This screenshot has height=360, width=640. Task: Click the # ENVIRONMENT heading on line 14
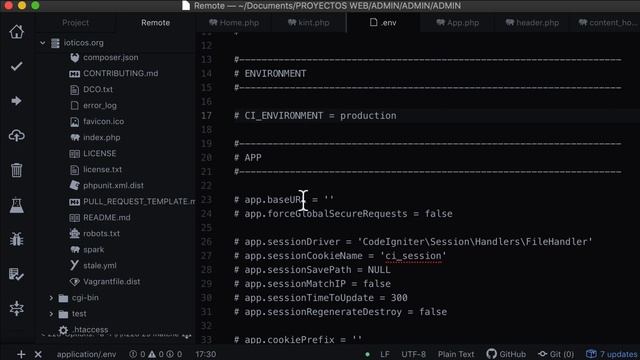[x=270, y=74]
